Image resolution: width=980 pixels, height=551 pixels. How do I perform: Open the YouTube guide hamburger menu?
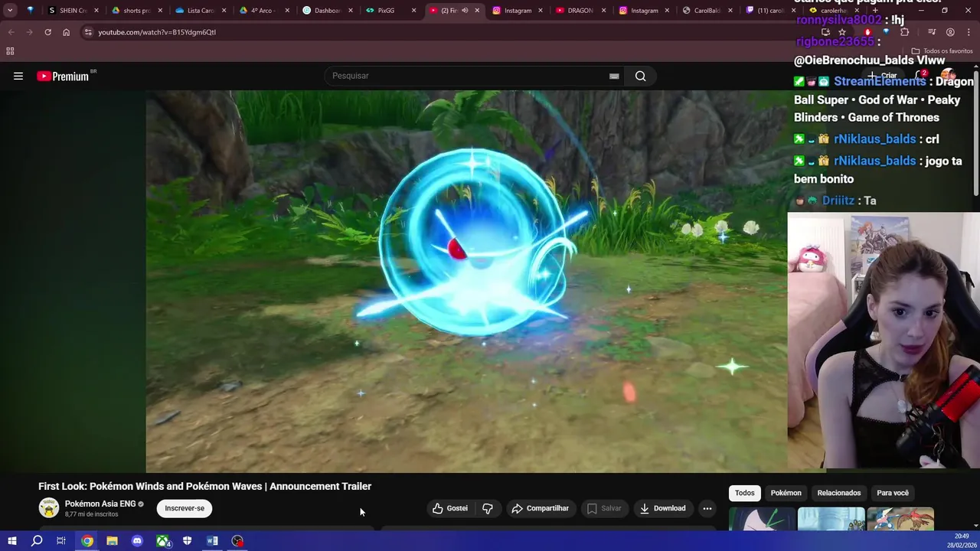18,76
